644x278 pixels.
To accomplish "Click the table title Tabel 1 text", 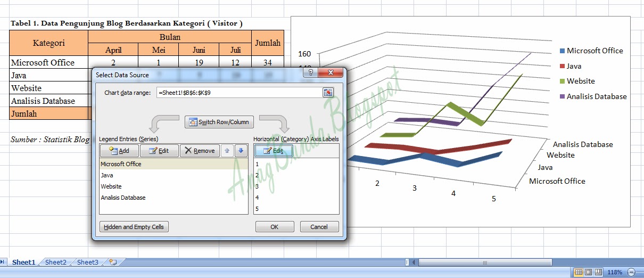I will coord(127,23).
